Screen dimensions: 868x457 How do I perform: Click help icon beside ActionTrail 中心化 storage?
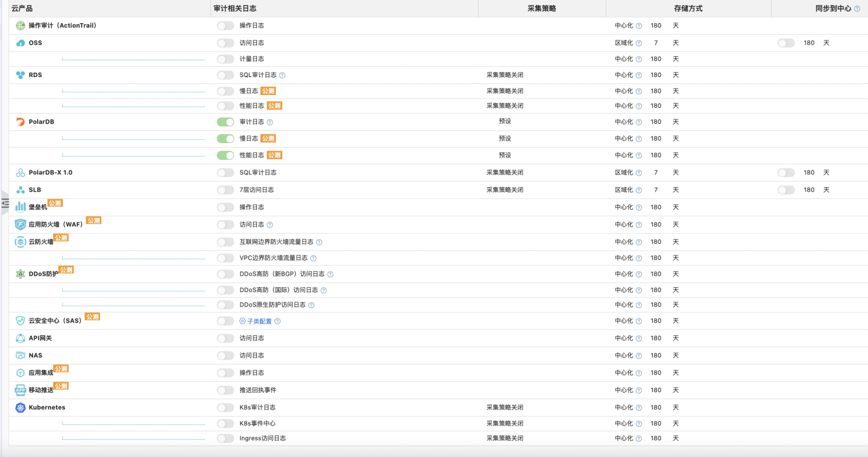pos(639,26)
